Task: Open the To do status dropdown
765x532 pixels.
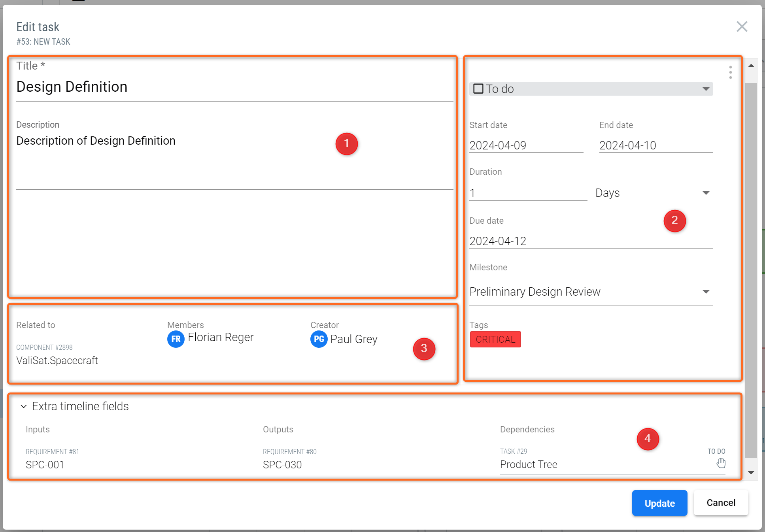Action: click(x=591, y=89)
